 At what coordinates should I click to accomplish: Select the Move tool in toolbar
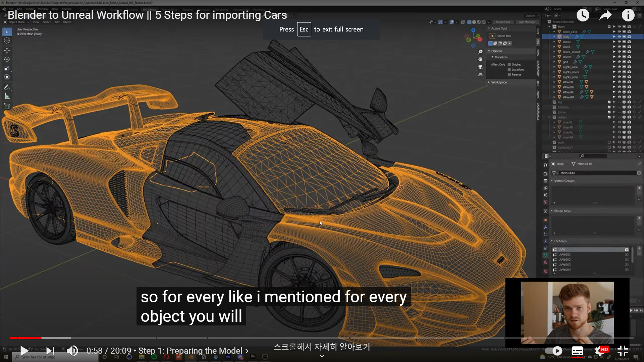coord(7,50)
